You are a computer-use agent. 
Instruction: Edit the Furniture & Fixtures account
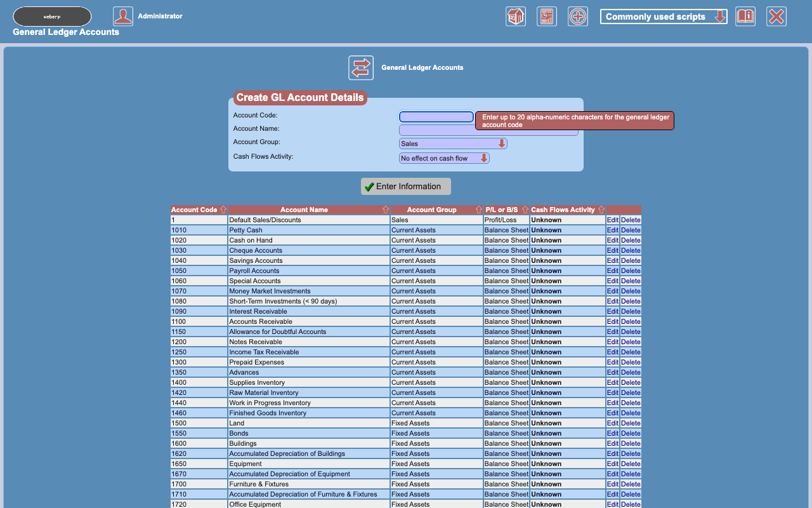[612, 485]
